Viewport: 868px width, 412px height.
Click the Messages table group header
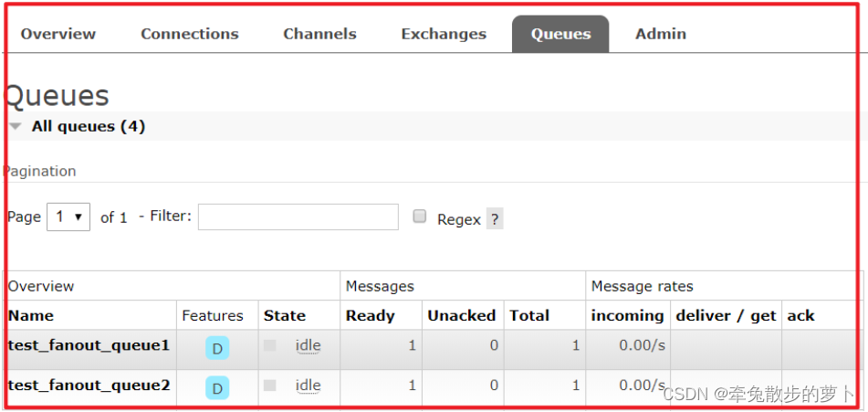click(x=380, y=286)
